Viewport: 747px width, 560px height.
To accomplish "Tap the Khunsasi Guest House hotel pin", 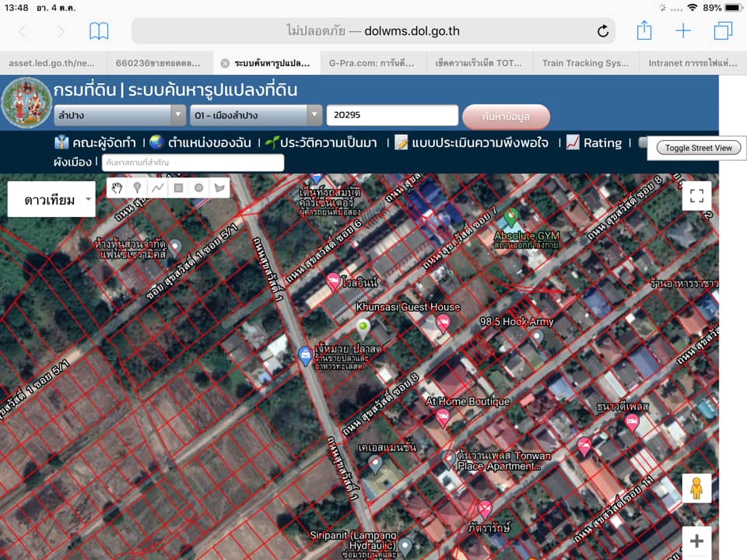I will [x=443, y=324].
